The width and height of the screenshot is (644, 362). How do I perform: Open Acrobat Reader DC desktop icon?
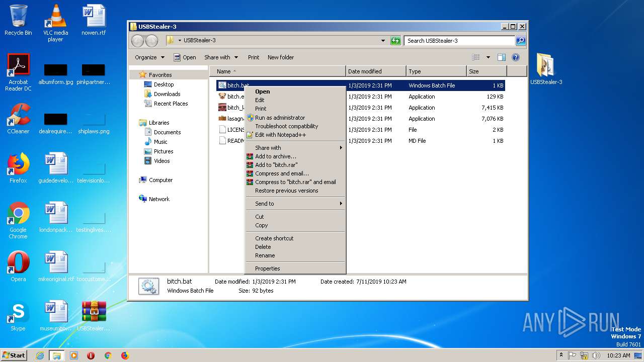point(18,72)
